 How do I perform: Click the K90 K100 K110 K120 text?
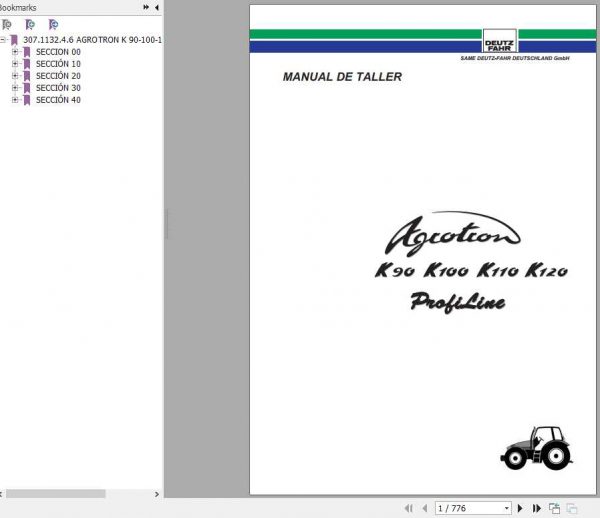click(471, 270)
